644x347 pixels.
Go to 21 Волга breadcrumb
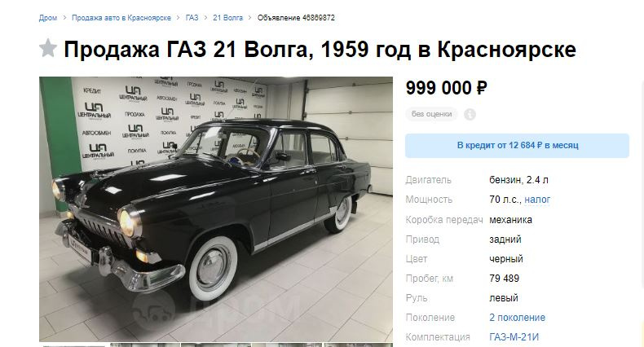[x=227, y=18]
